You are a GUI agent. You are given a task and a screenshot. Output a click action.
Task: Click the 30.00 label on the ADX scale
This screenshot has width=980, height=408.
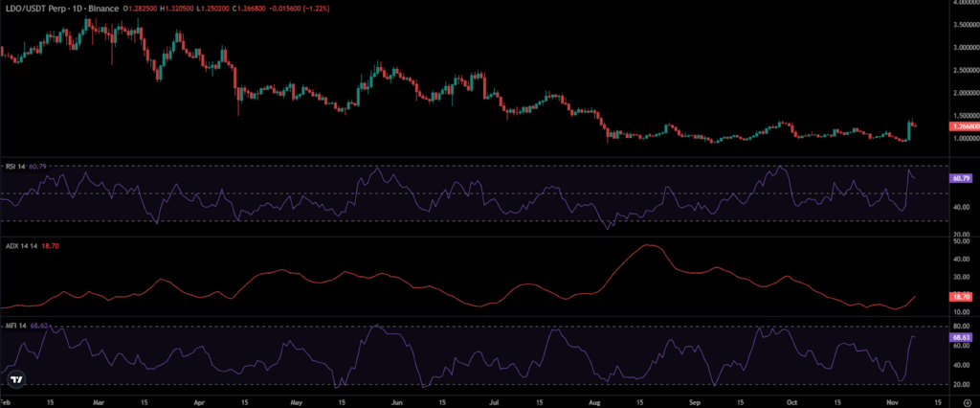click(x=961, y=277)
